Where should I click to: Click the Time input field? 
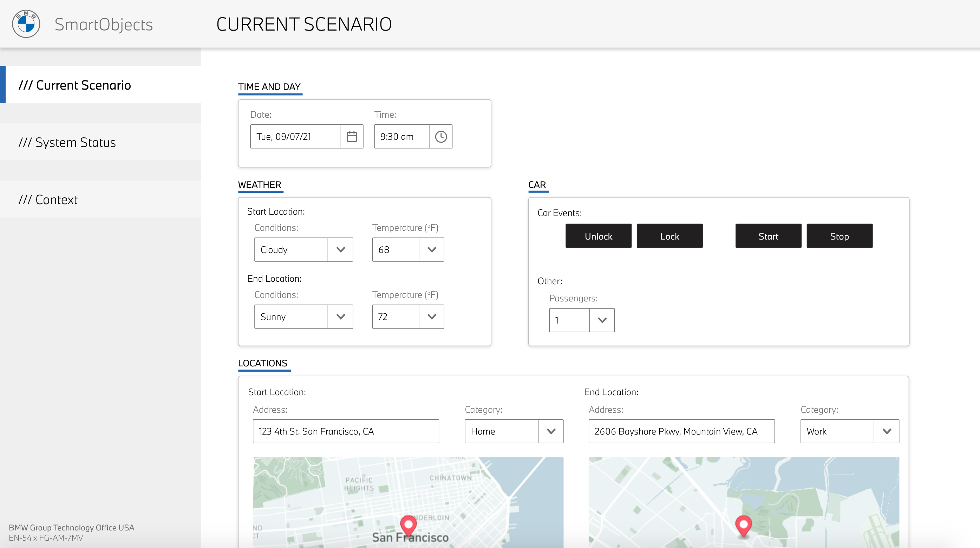(x=402, y=136)
